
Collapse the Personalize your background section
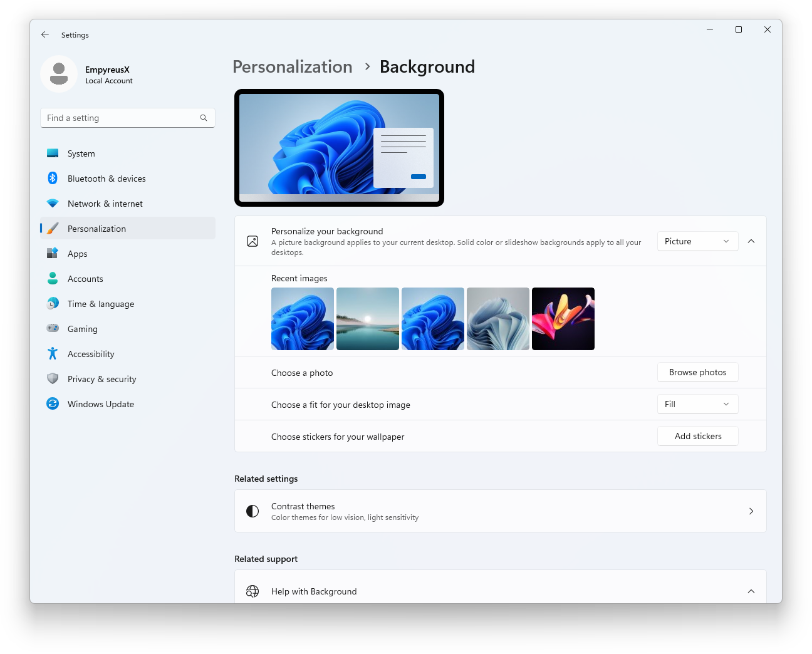pos(751,241)
